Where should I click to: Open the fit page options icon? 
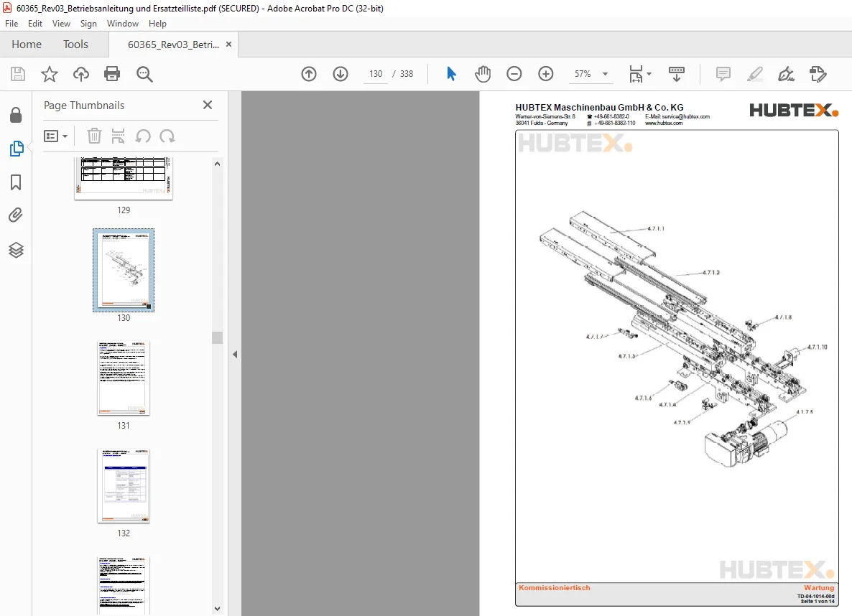click(x=635, y=74)
